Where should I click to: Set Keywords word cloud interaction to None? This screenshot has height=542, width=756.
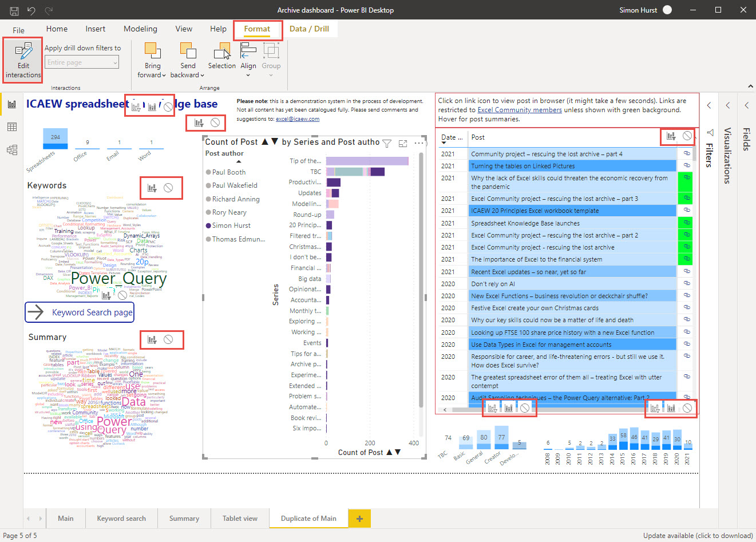[168, 188]
